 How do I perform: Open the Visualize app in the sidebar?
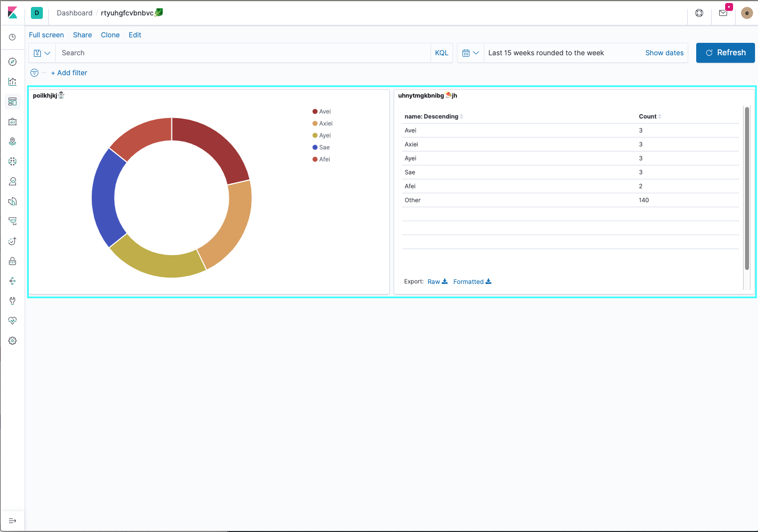click(12, 82)
